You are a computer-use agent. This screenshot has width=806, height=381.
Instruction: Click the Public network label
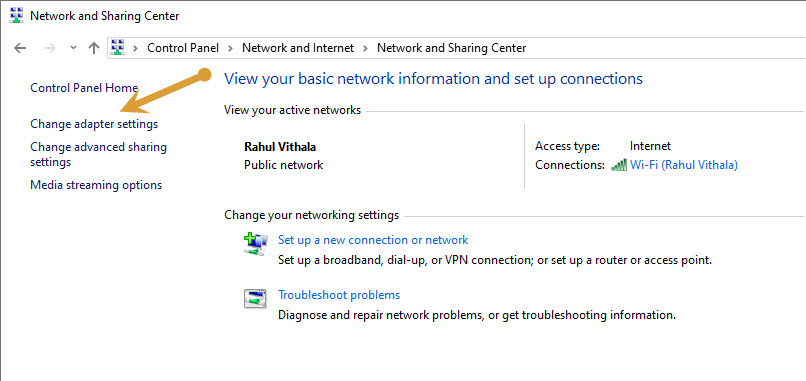coord(284,165)
